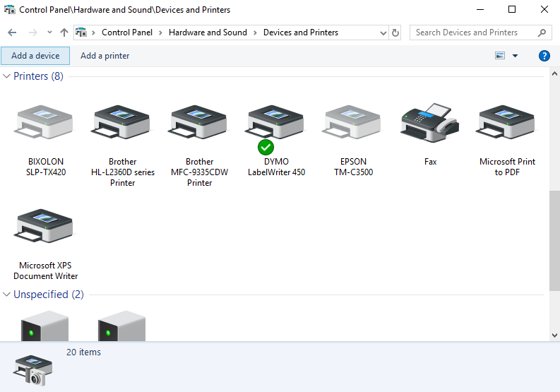
Task: Select the Brother MFC-9335CDW printer icon
Action: 198,121
